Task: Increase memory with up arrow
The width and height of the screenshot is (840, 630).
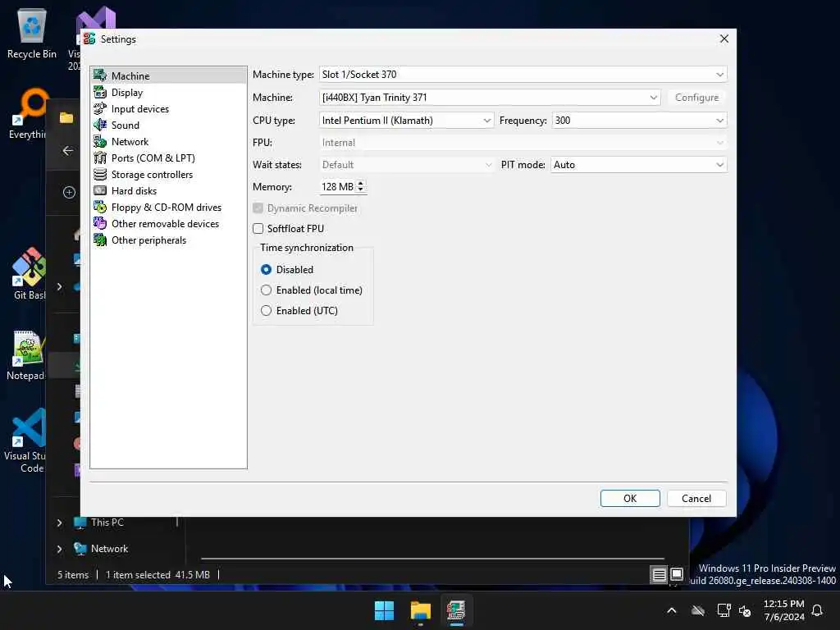Action: [x=361, y=183]
